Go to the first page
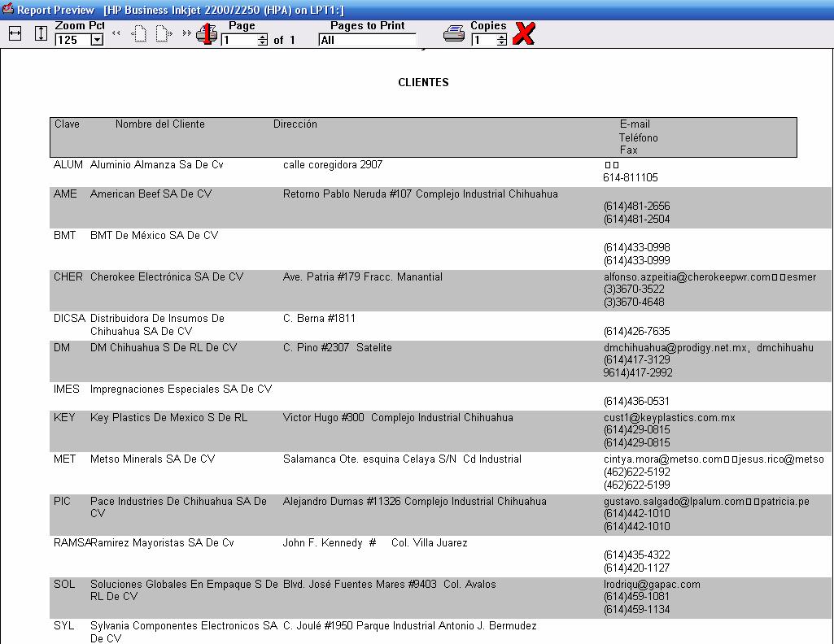 click(x=116, y=33)
